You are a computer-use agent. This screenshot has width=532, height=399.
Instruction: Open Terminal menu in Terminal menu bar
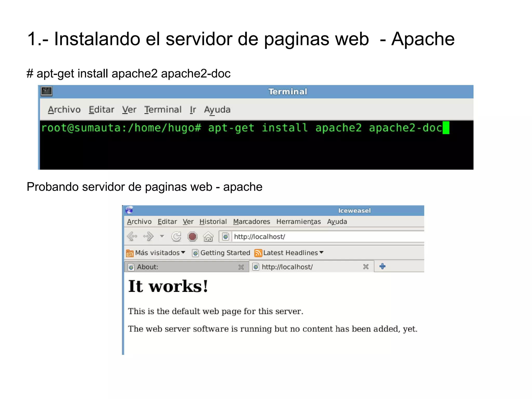point(163,110)
